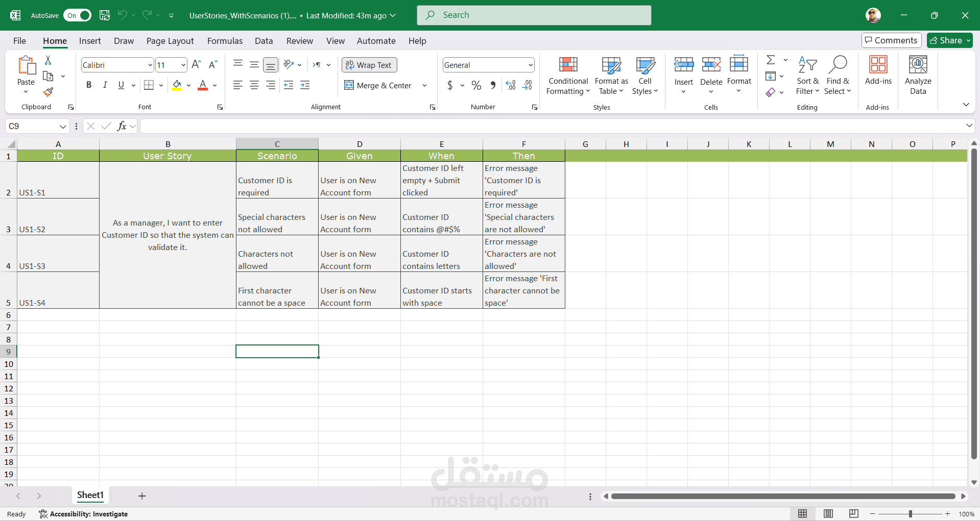
Task: Click inside the Search box
Action: (x=534, y=15)
